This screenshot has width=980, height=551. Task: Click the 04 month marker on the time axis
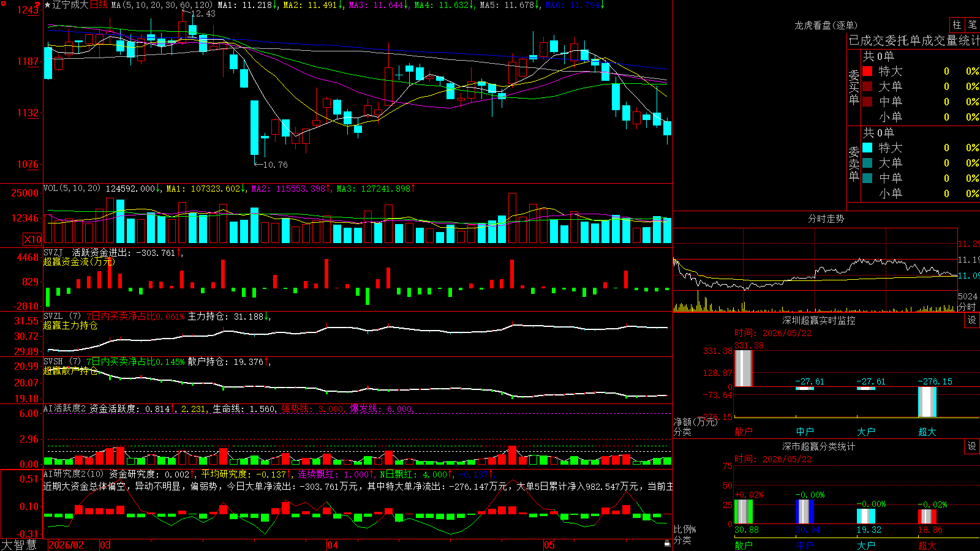pos(333,545)
